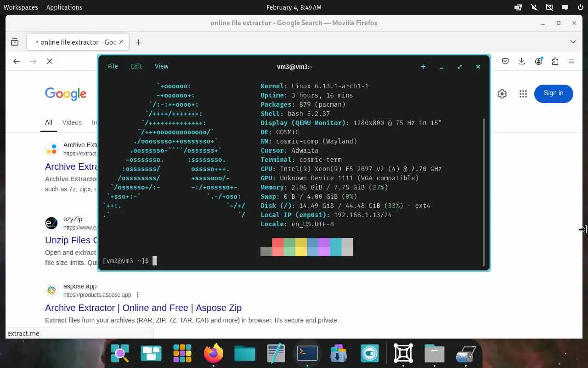Click the 'Locale: en_US.UTF-8' line

(297, 224)
